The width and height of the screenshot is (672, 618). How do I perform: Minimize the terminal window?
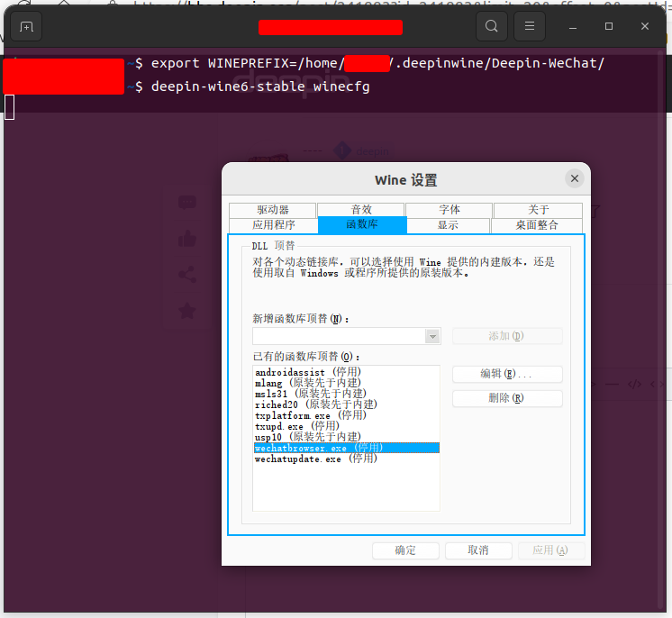pos(573,26)
